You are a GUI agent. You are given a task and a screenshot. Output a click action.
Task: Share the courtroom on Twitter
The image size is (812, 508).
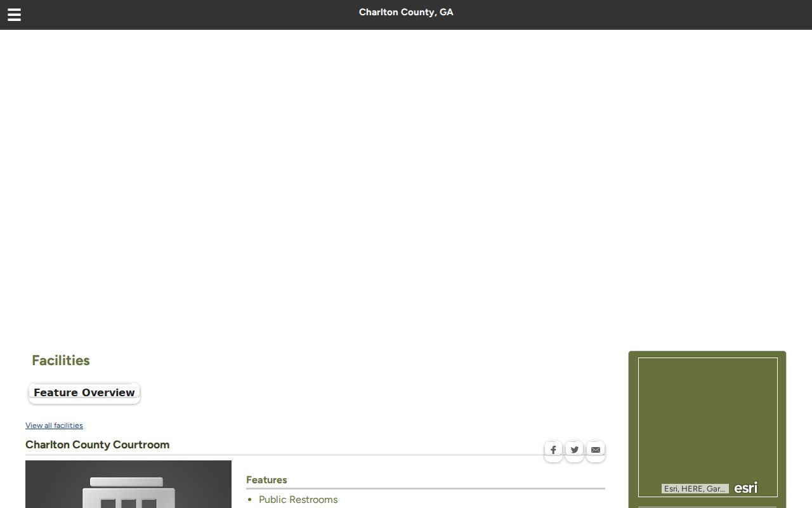pyautogui.click(x=574, y=450)
